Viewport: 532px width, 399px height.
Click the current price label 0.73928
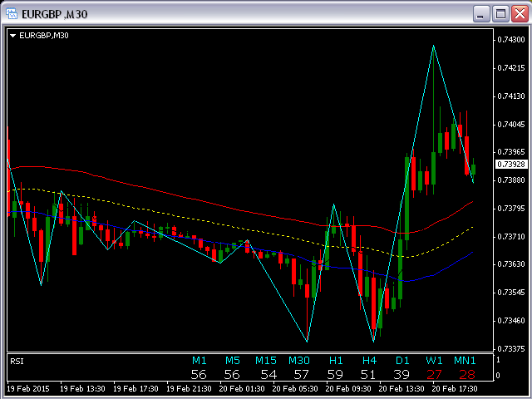coord(510,165)
